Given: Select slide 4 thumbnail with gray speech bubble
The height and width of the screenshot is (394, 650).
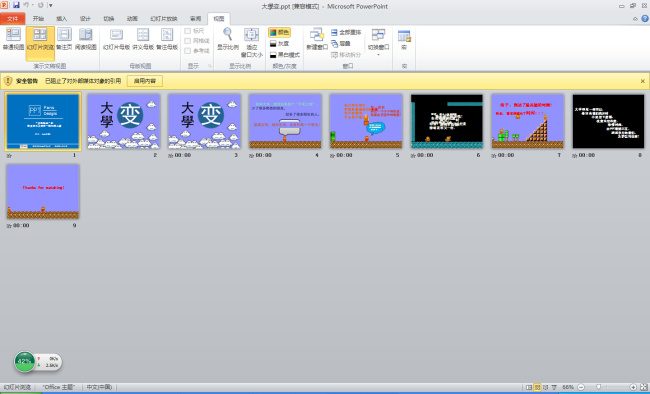Looking at the screenshot, I should pos(285,121).
